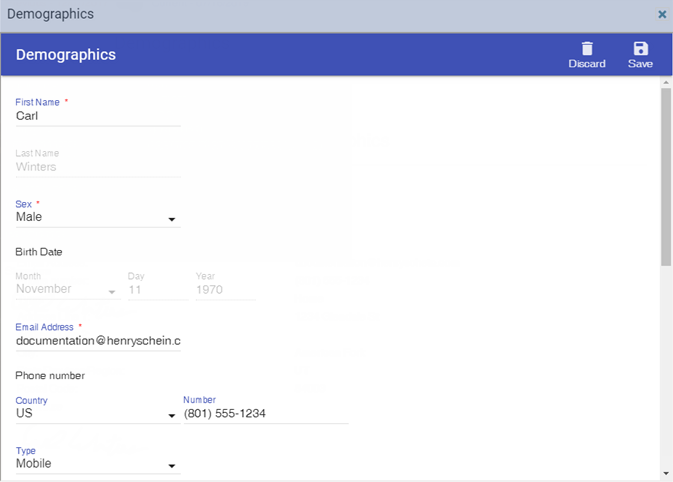Viewport: 673px width, 482px height.
Task: Click the Discard trash can icon
Action: [x=587, y=49]
